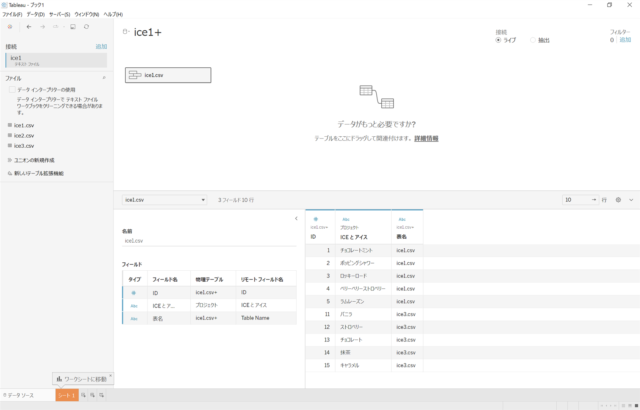Select the 抽出 connection radio button
The image size is (640, 410).
click(x=532, y=39)
